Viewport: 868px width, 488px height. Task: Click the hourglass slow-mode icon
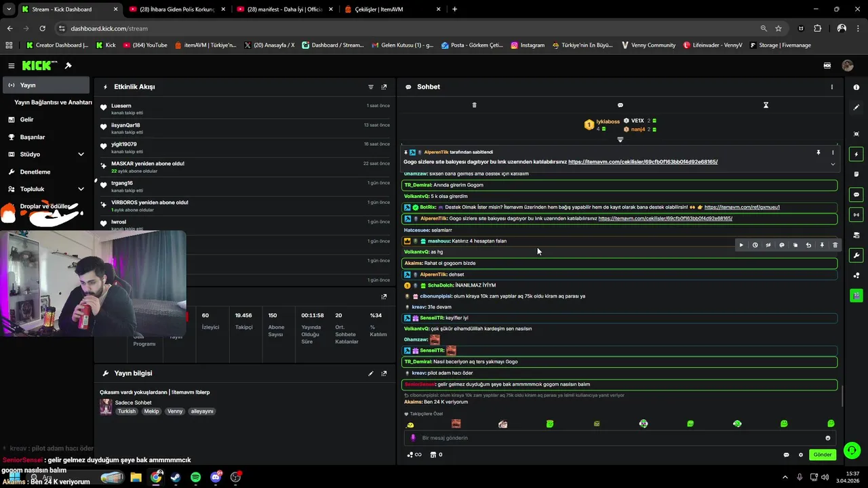[766, 105]
